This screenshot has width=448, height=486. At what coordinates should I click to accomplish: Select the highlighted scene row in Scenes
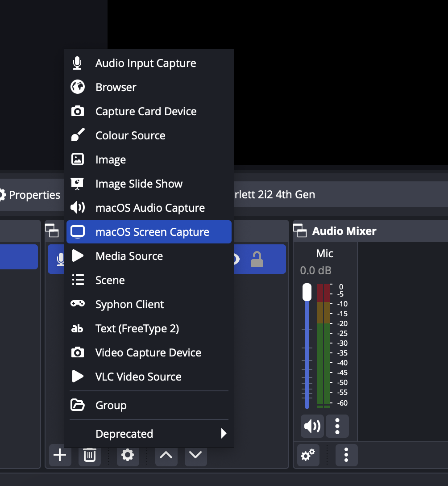pos(19,257)
